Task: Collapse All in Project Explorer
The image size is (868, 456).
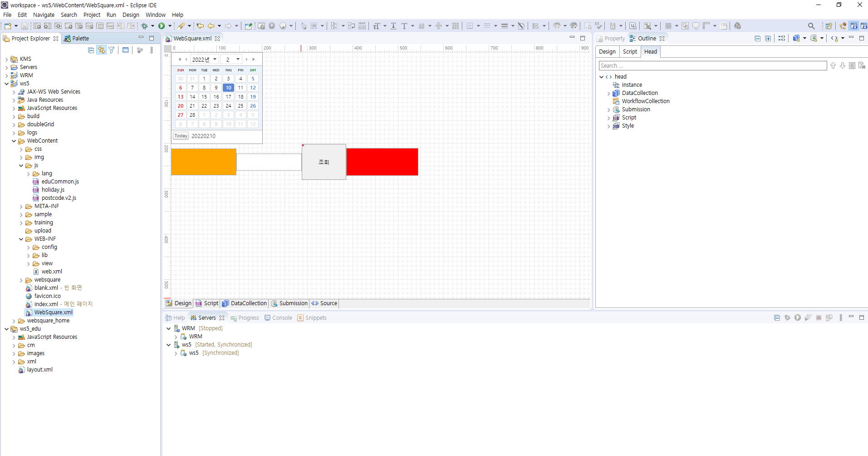Action: 90,50
